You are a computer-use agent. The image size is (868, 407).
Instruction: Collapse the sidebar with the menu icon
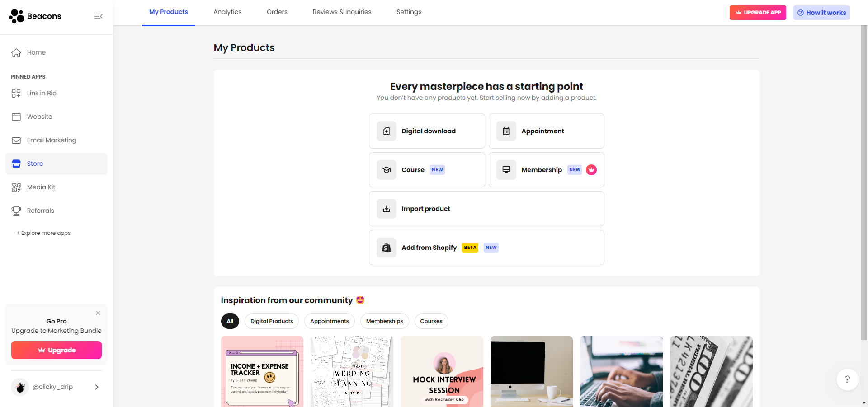(x=98, y=16)
